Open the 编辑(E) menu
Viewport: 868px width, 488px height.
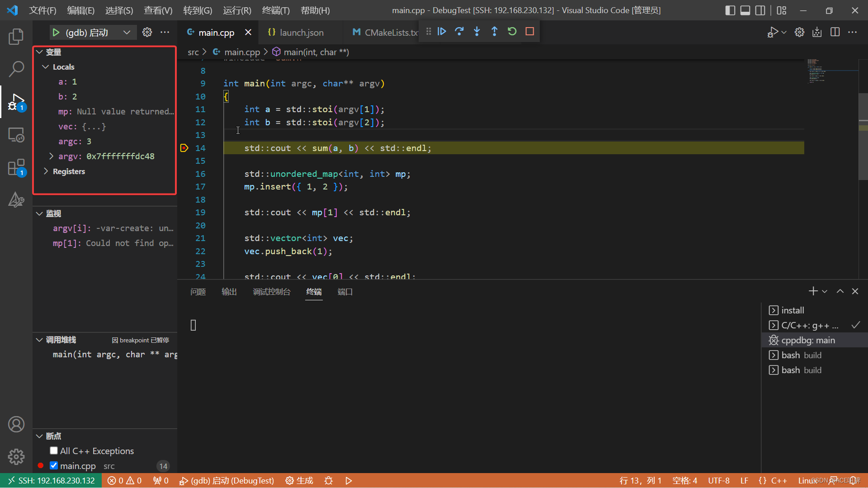click(81, 10)
